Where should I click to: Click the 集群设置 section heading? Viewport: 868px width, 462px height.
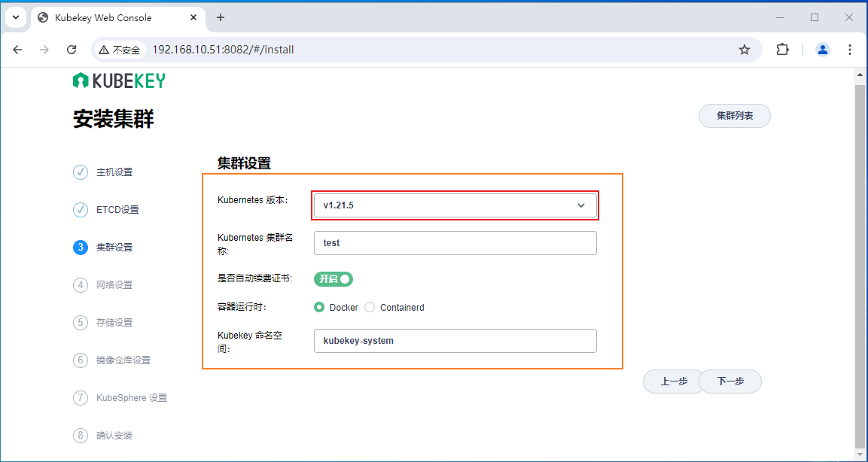pos(244,164)
